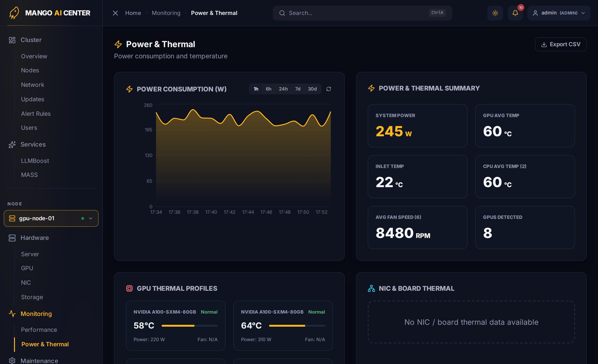This screenshot has width=598, height=364.
Task: Focus the Search input field
Action: [362, 13]
